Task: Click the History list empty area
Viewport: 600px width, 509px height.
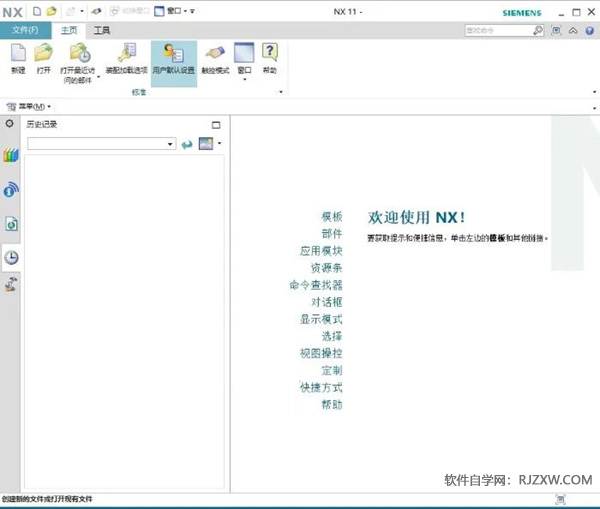Action: point(124,321)
